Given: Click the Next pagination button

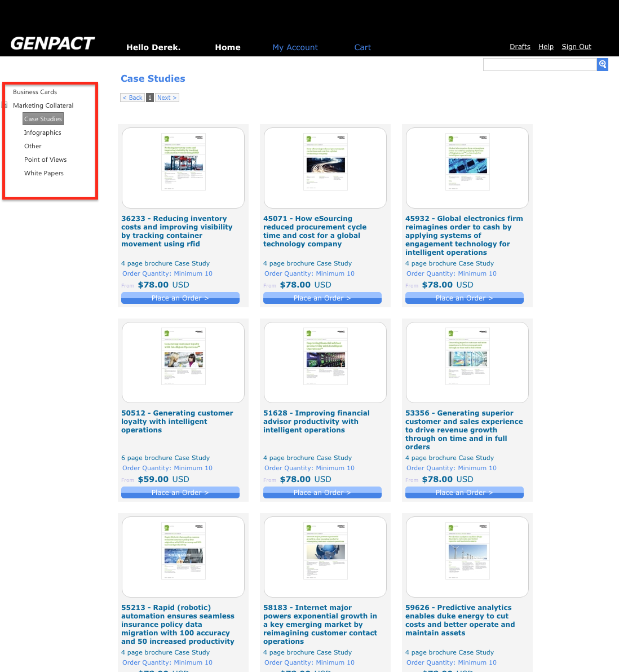Looking at the screenshot, I should tap(167, 98).
